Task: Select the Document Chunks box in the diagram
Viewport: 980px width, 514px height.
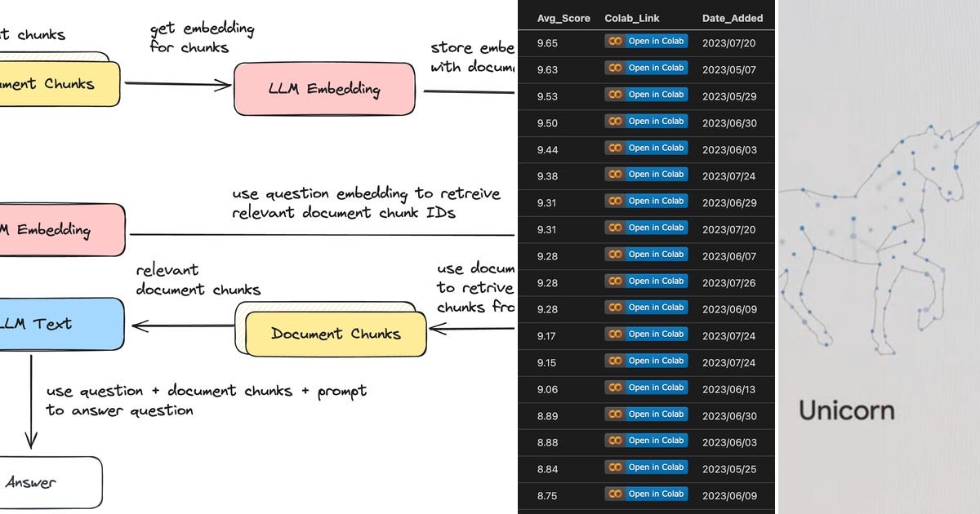Action: (335, 335)
